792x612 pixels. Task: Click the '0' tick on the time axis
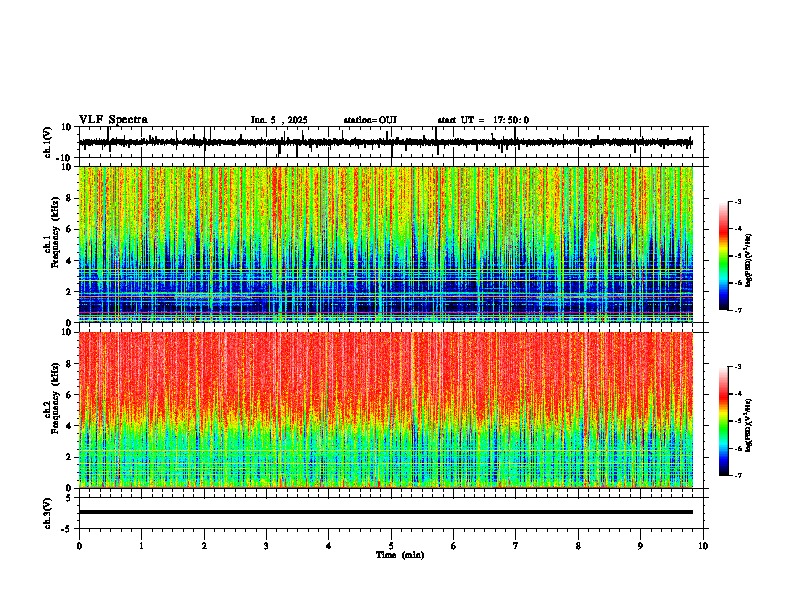[79, 546]
